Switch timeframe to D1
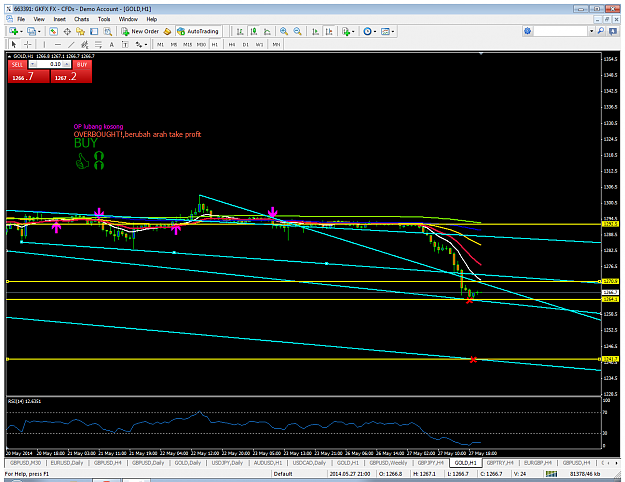This screenshot has height=482, width=625. pyautogui.click(x=246, y=45)
